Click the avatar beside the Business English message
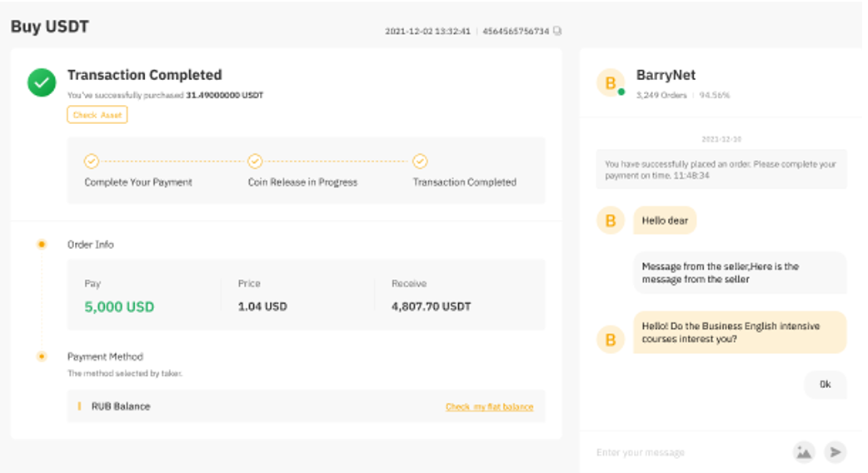This screenshot has height=473, width=868. (x=611, y=339)
